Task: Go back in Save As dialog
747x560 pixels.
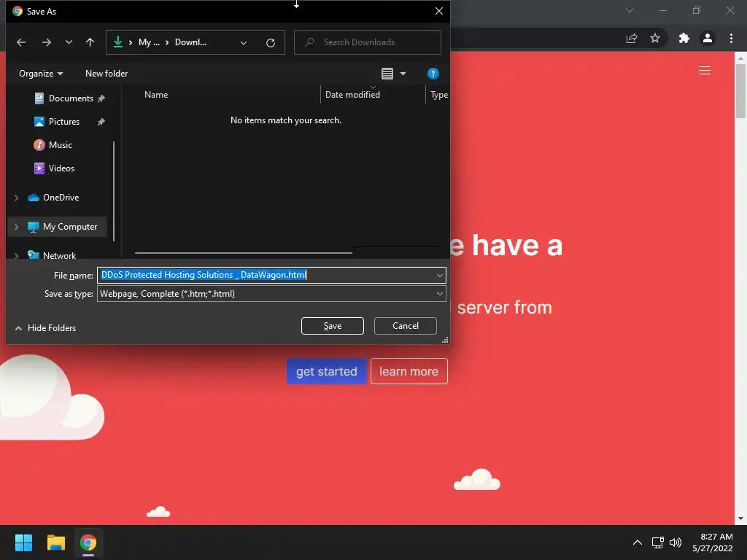Action: pos(21,42)
